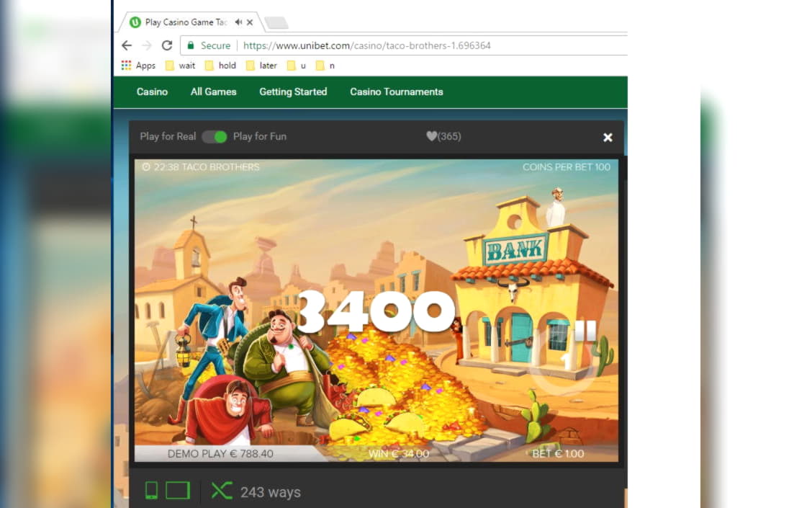The height and width of the screenshot is (508, 812).
Task: Open a new browser tab
Action: (276, 23)
